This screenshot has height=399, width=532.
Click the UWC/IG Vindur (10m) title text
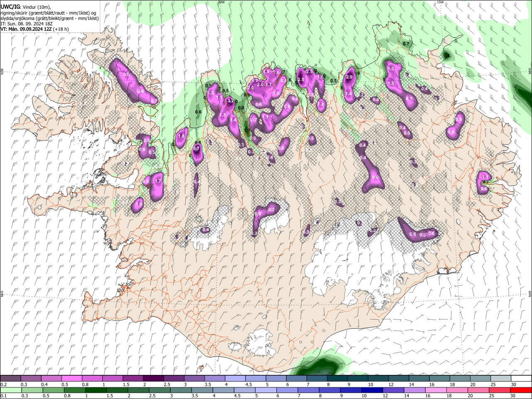pos(25,7)
